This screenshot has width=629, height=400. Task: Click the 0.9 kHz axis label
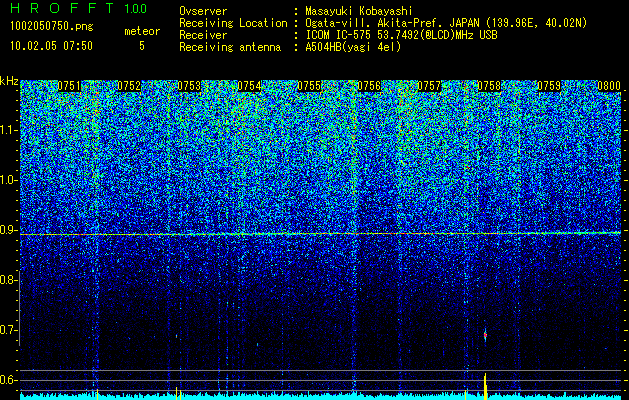pyautogui.click(x=9, y=230)
